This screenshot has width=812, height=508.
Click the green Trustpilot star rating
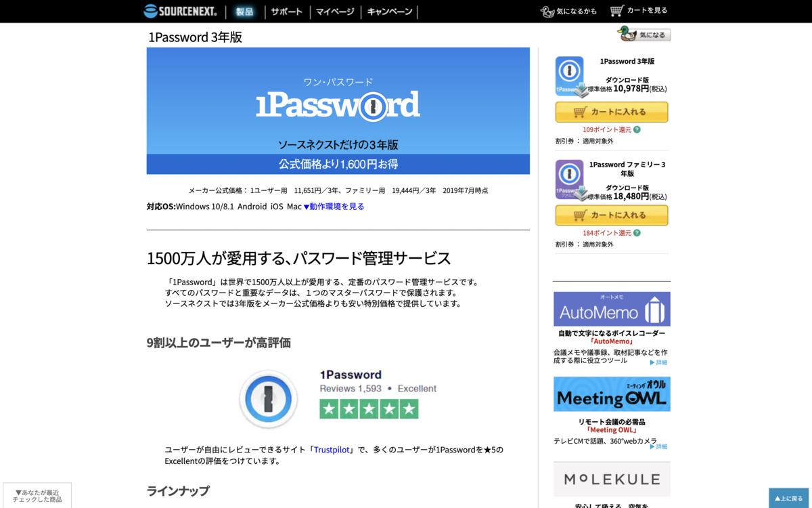pos(369,409)
